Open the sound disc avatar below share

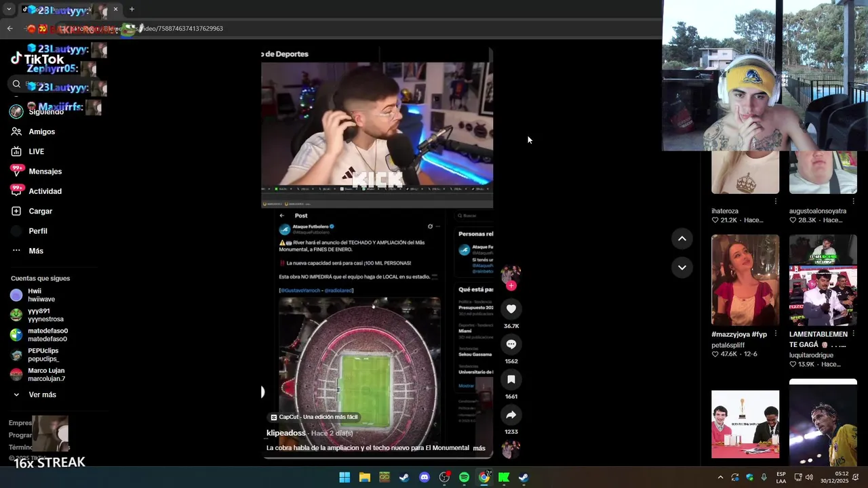(511, 449)
